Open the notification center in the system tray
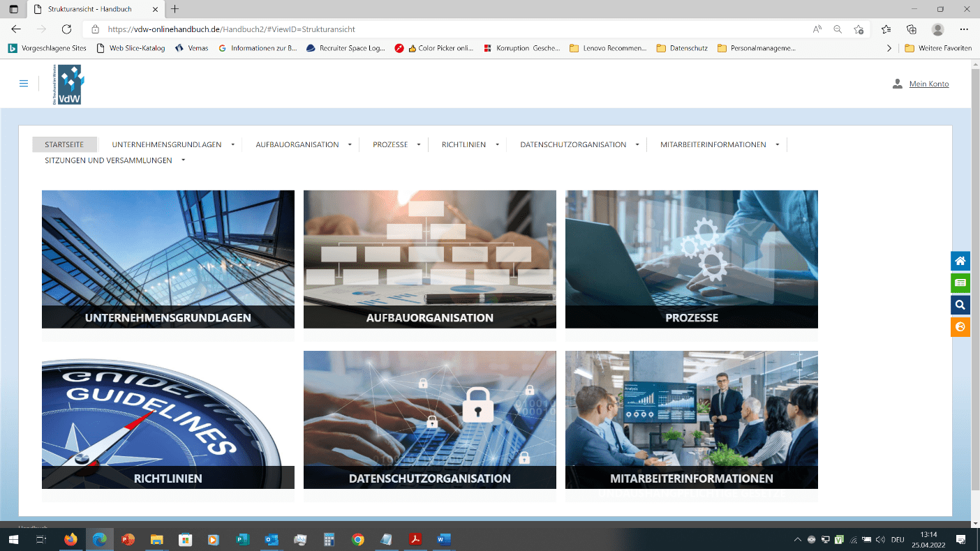The width and height of the screenshot is (980, 551). 960,539
